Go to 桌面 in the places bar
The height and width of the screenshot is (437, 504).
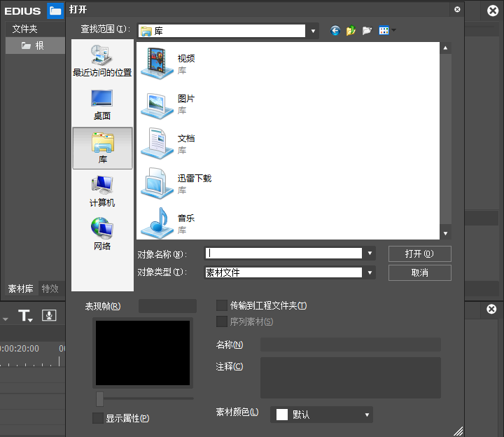102,104
